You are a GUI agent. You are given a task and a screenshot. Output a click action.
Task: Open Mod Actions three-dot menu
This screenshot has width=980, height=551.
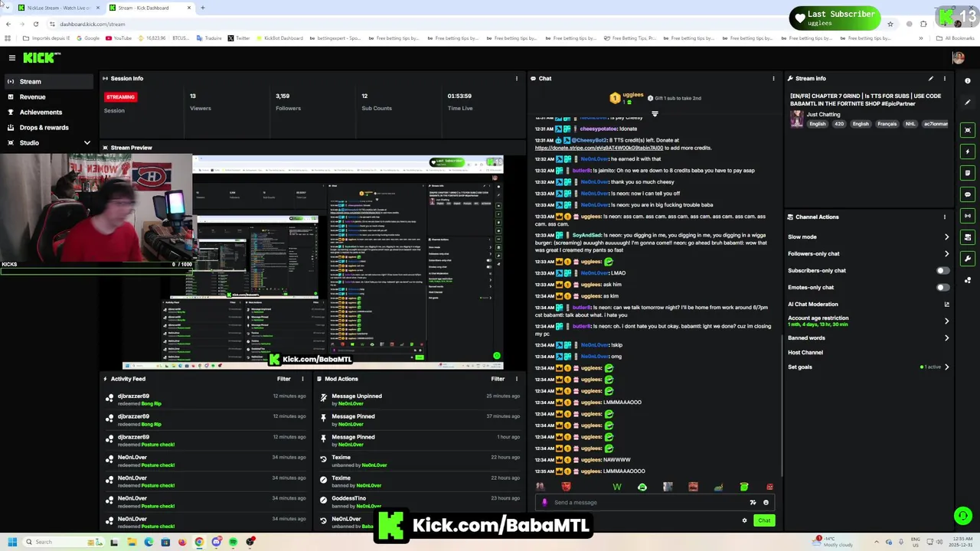click(x=516, y=379)
